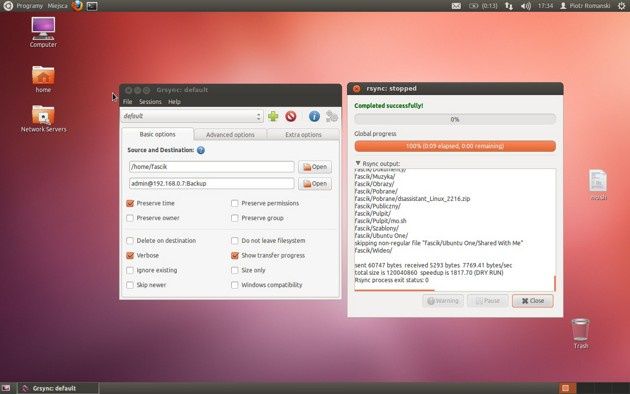Click the Ubuntu logo in top panel
This screenshot has height=394, width=630.
pos(8,6)
